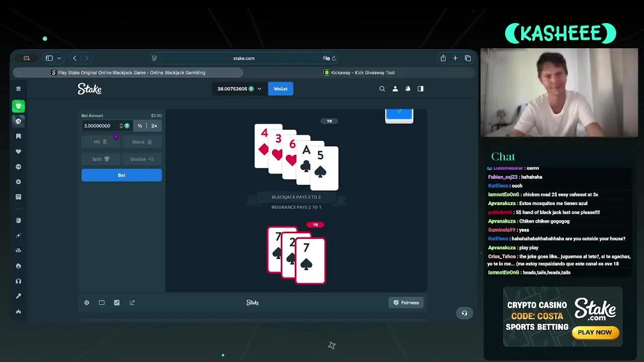
Task: Open notifications bell icon
Action: tap(408, 89)
